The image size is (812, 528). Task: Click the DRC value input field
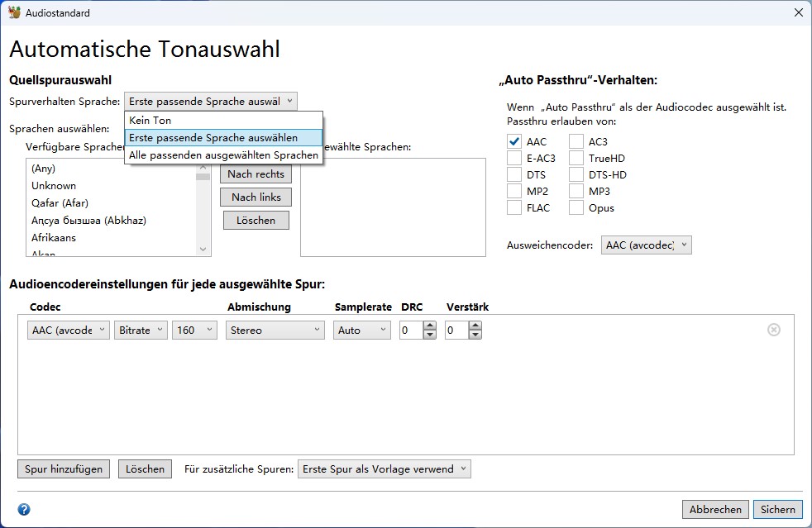pos(411,330)
